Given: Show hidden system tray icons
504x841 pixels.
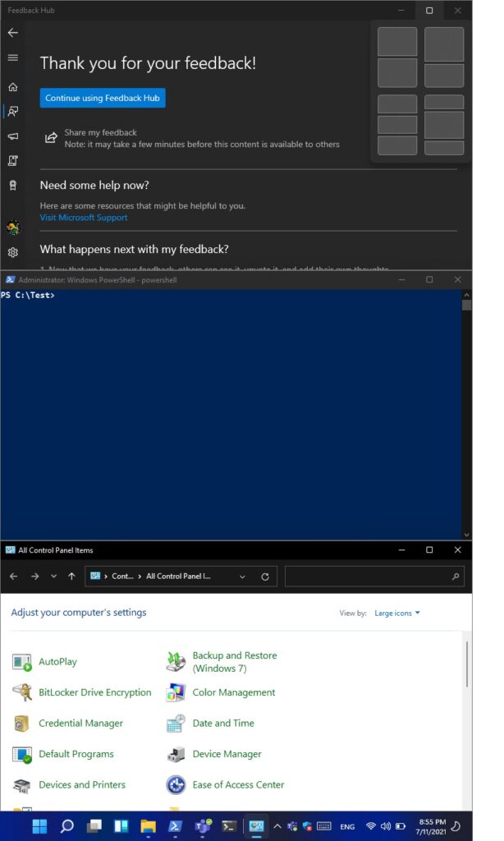Looking at the screenshot, I should (x=277, y=826).
